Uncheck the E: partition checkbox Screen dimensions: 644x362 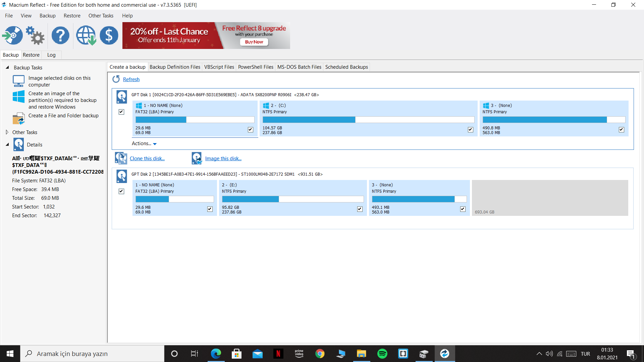tap(360, 209)
